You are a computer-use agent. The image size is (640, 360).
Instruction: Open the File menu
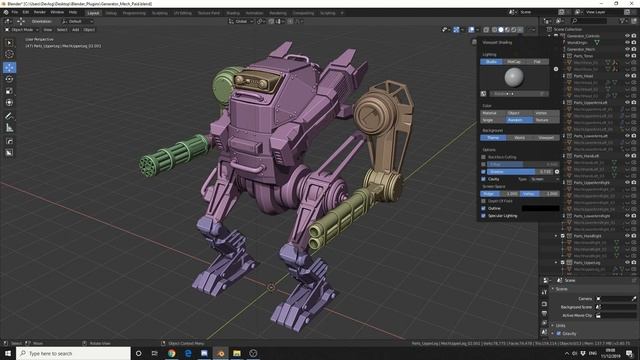[15, 12]
